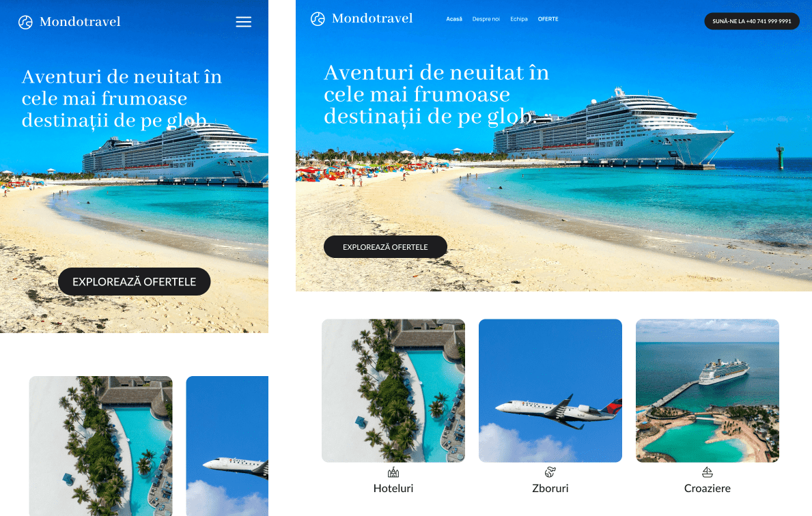Click the Mondotravel globe logo in mobile header

coord(25,23)
